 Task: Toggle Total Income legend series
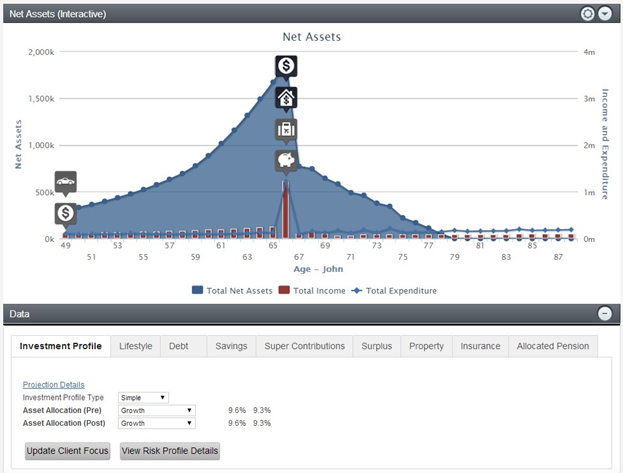tap(312, 291)
